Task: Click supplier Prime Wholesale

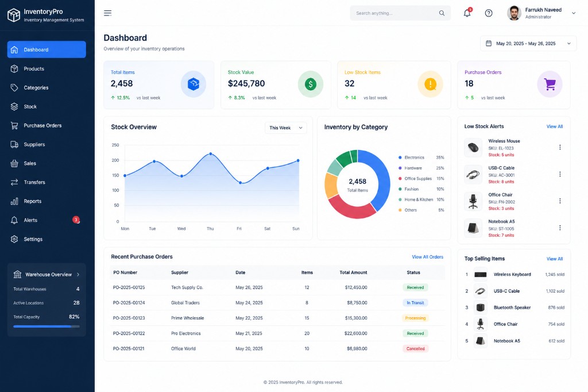Action: (x=188, y=318)
